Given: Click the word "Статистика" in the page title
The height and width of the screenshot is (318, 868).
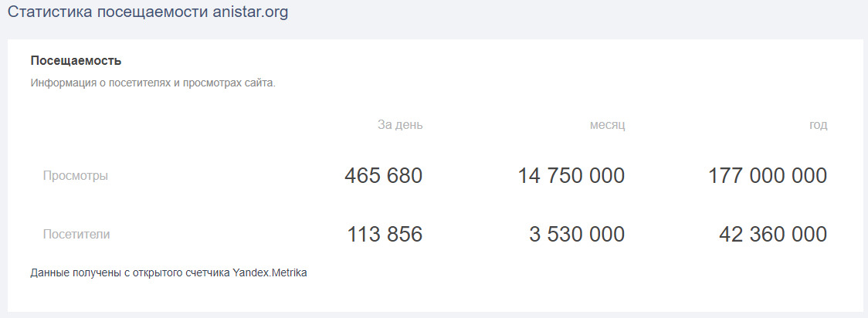Looking at the screenshot, I should [48, 13].
